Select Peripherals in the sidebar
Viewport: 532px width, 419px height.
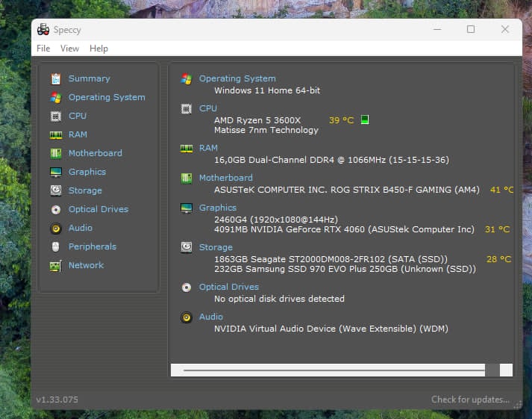pyautogui.click(x=93, y=247)
